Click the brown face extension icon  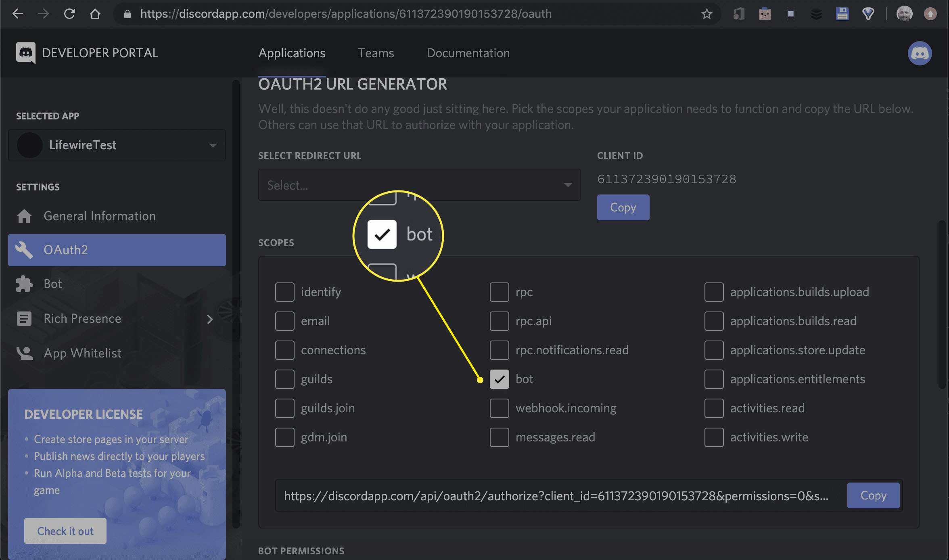click(x=765, y=14)
